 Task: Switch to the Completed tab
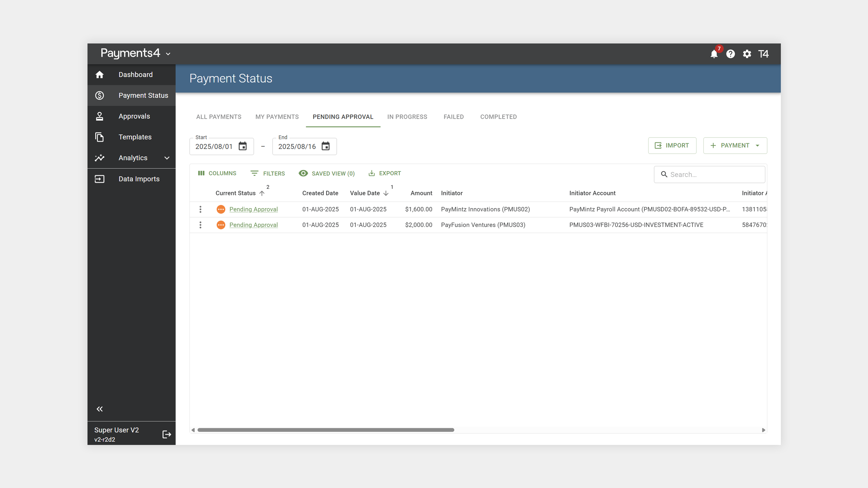tap(498, 117)
